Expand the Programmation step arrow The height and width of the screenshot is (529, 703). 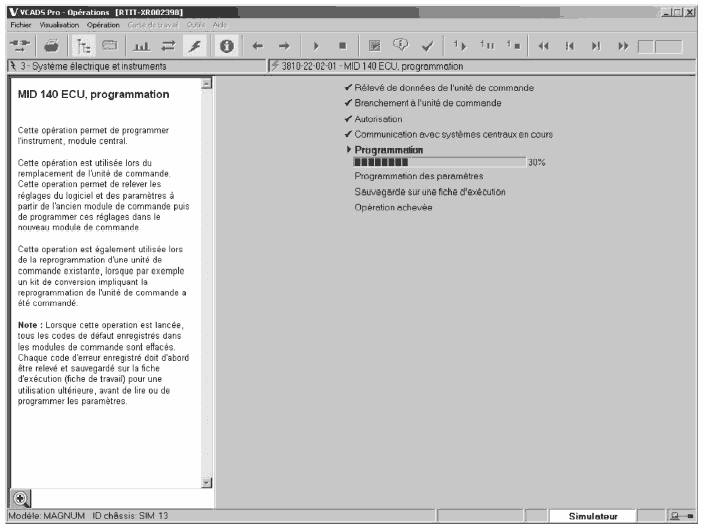tap(348, 149)
